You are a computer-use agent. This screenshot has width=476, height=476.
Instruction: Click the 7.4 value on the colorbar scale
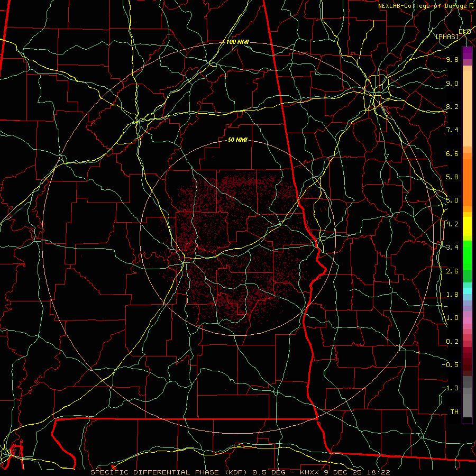452,130
